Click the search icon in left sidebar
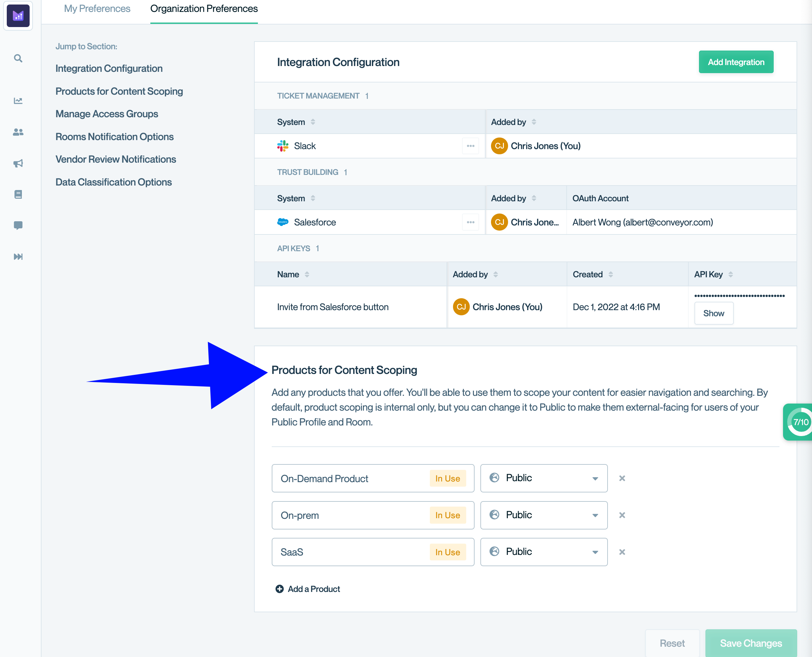Screen dimensions: 812x657 tap(18, 59)
